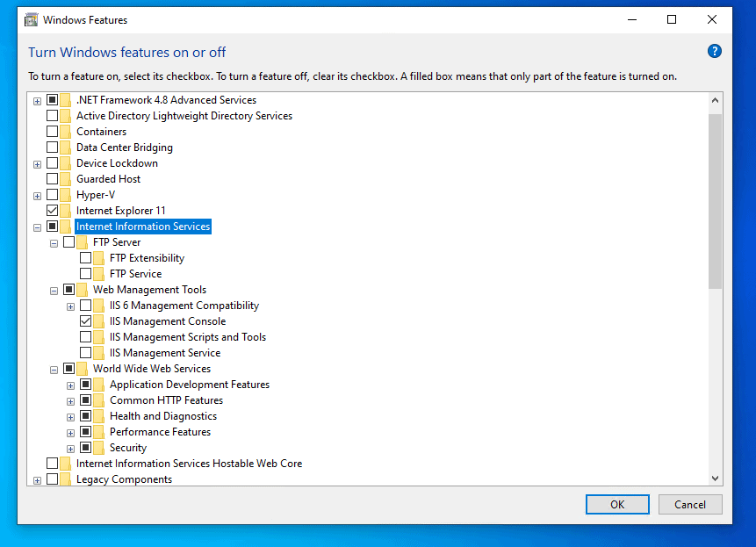Select the World Wide Web Services label
756x547 pixels.
(152, 369)
